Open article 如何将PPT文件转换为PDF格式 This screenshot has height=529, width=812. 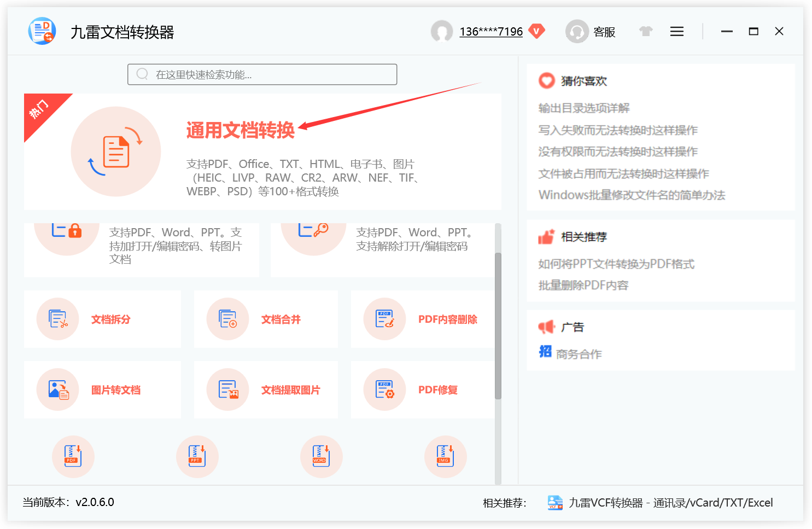pos(616,264)
